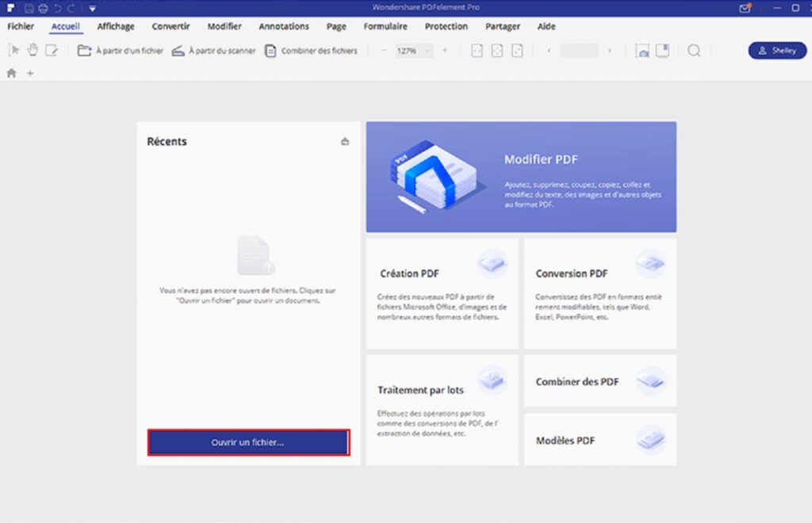Open the quick access toolbar customize arrow
Image resolution: width=812 pixels, height=523 pixels.
pos(93,7)
